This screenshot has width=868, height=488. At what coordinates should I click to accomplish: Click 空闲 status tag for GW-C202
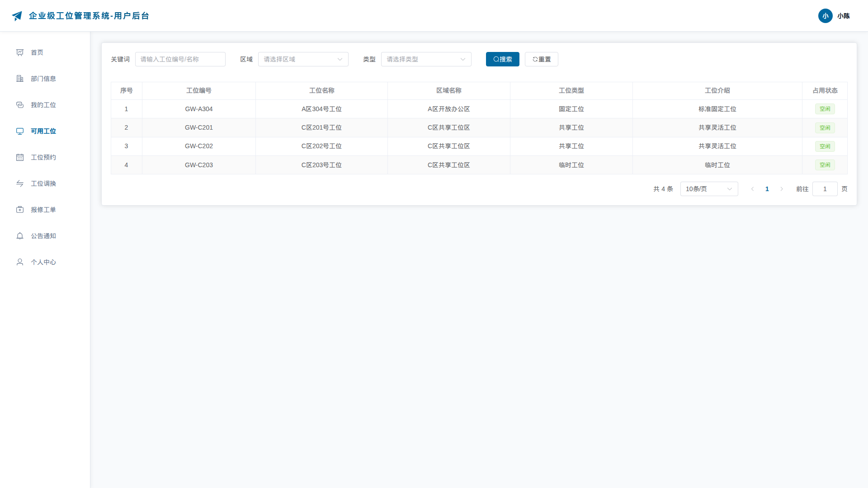[x=825, y=146]
